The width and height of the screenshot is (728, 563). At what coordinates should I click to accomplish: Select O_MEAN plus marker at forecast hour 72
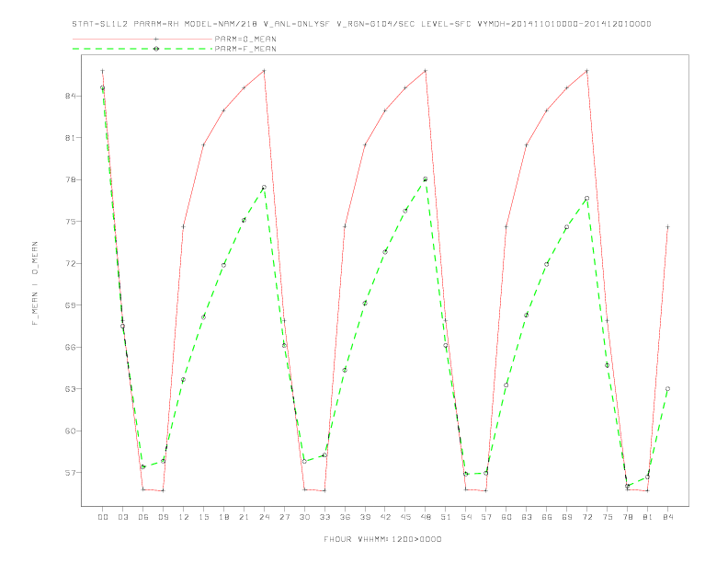(x=586, y=71)
